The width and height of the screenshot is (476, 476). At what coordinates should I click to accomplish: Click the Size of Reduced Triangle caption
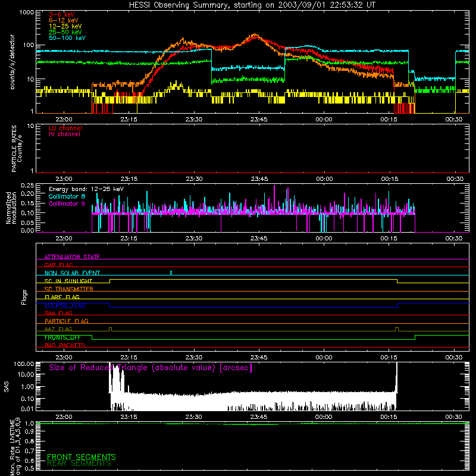point(151,368)
